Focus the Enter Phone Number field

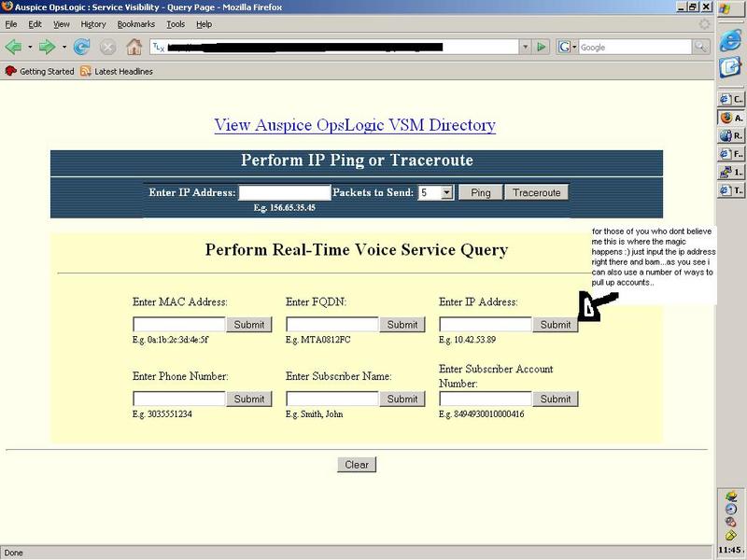coord(178,399)
